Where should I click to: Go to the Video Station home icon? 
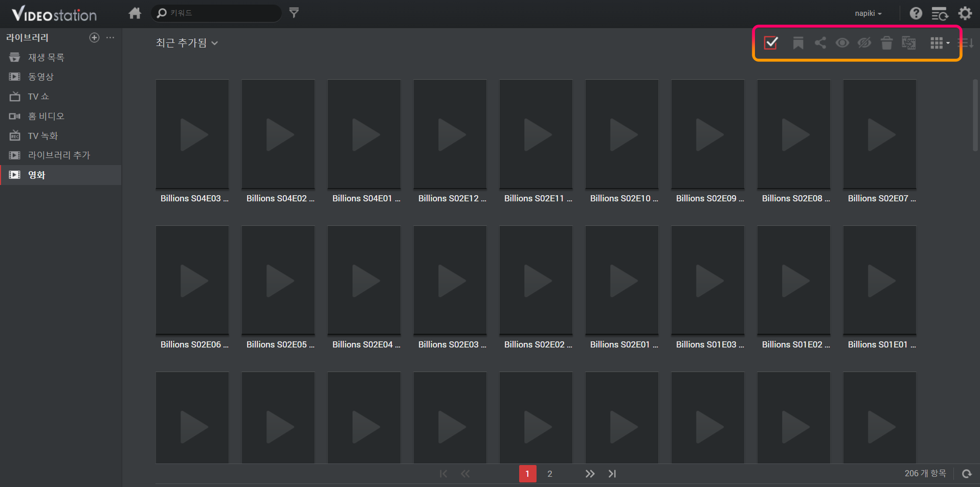click(135, 13)
